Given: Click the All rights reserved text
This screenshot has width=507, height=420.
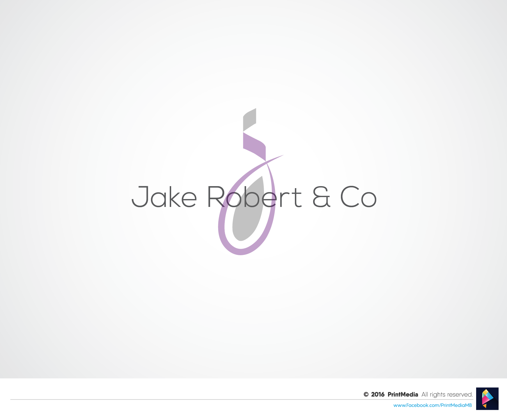Looking at the screenshot, I should tap(447, 394).
